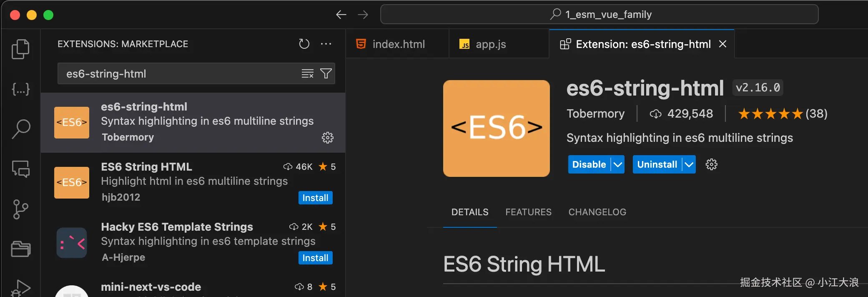Install Hacky ES6 Template Strings

coord(315,258)
